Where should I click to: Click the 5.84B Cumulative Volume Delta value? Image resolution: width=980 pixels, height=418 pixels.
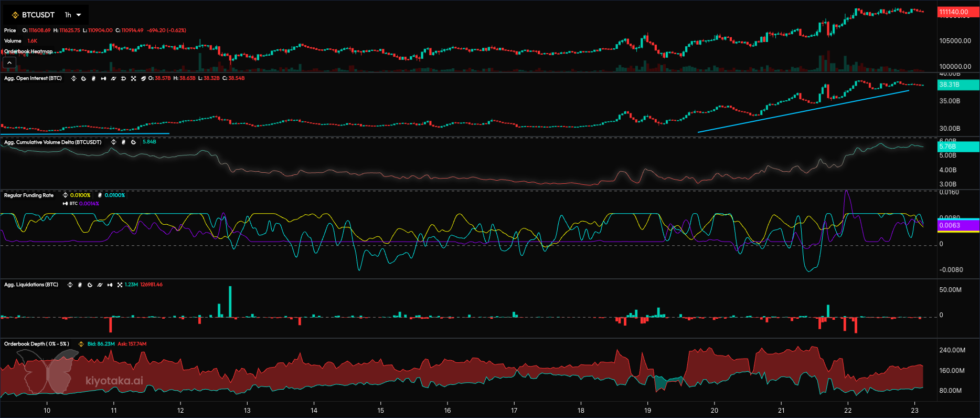[150, 142]
